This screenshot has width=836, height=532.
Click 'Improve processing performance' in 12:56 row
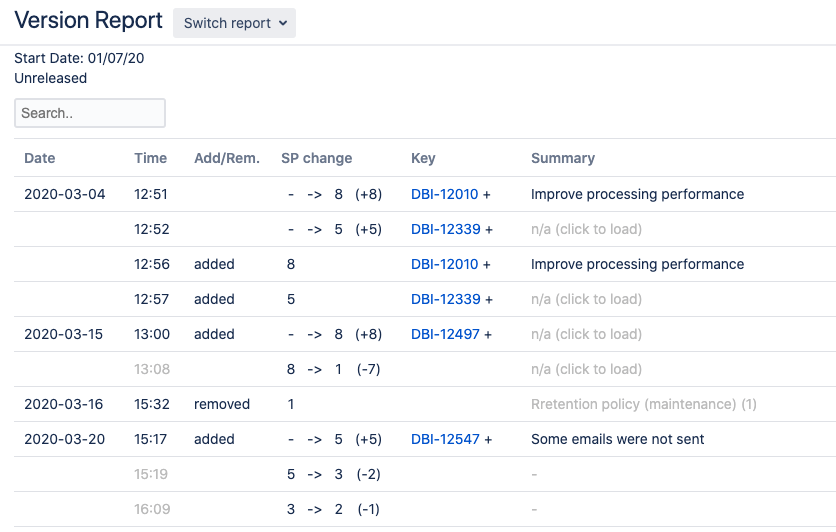coord(637,264)
